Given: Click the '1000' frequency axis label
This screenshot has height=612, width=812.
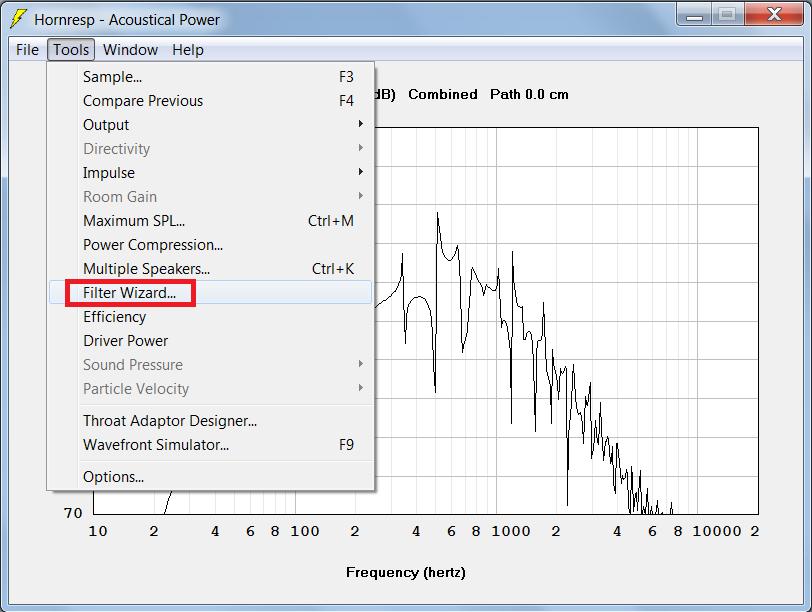Looking at the screenshot, I should point(511,531).
